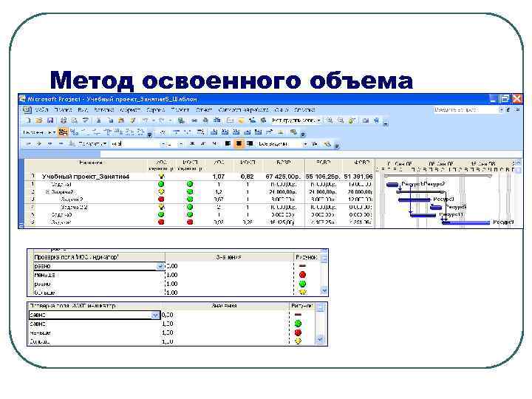Click the 'меньше' condition cell in the upper dialog
This screenshot has width=532, height=399.
click(x=99, y=275)
